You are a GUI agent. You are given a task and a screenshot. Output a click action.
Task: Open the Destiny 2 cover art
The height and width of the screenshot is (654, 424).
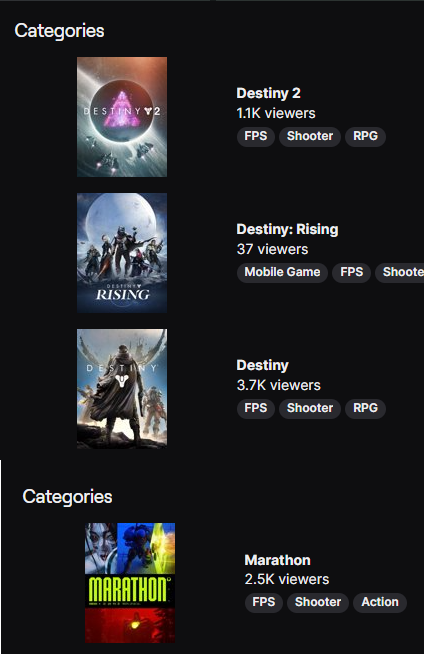[x=122, y=117]
